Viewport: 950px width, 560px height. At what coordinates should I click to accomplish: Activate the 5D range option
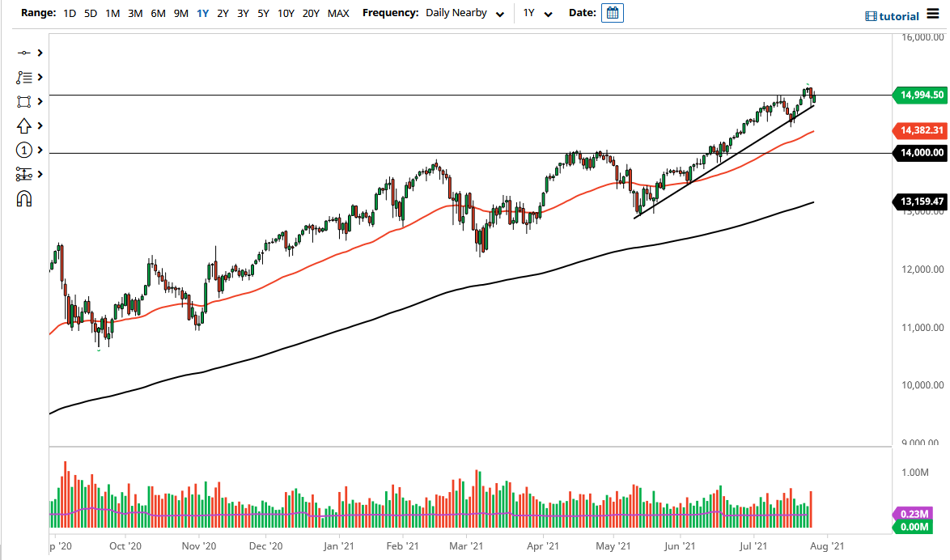[90, 13]
